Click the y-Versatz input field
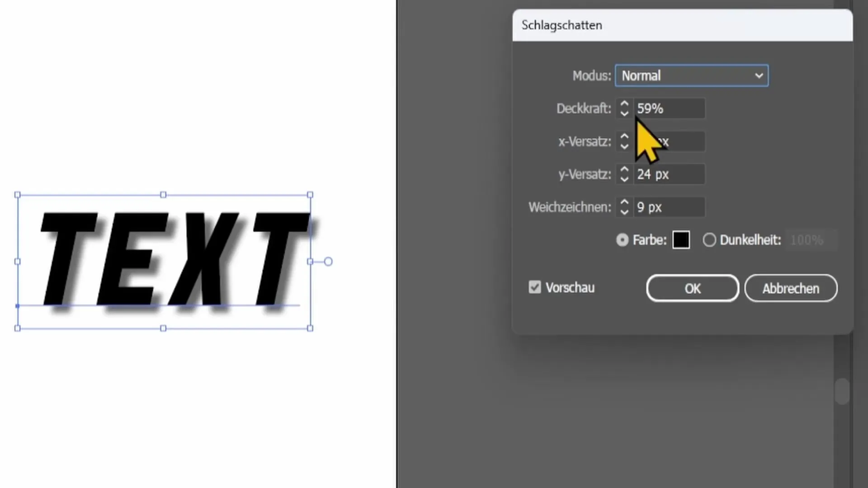The image size is (868, 488). (668, 174)
